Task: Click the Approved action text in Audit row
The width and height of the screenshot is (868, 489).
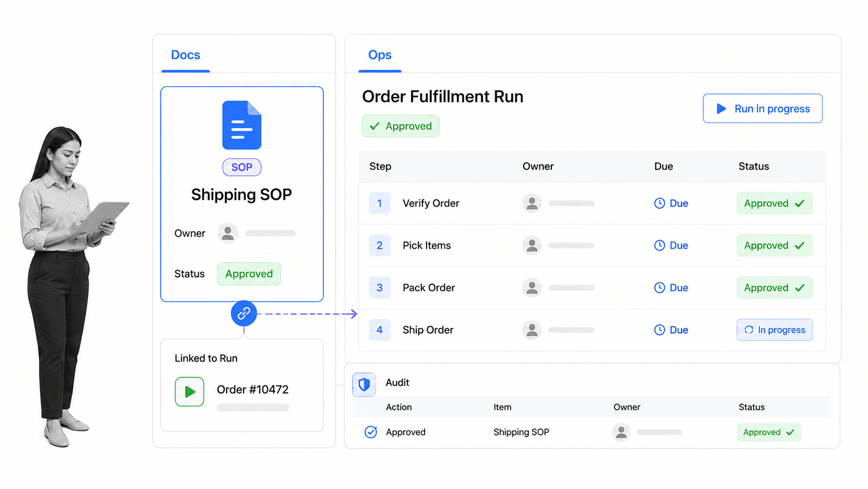Action: coord(405,432)
